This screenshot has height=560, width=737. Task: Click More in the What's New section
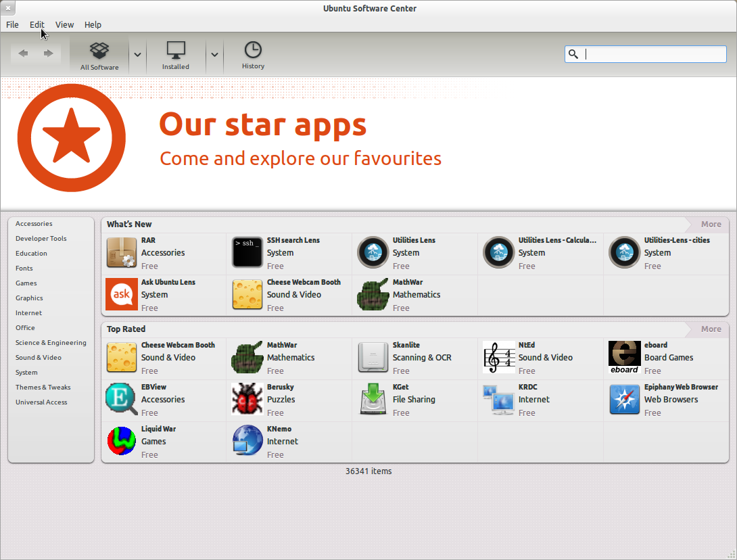711,225
